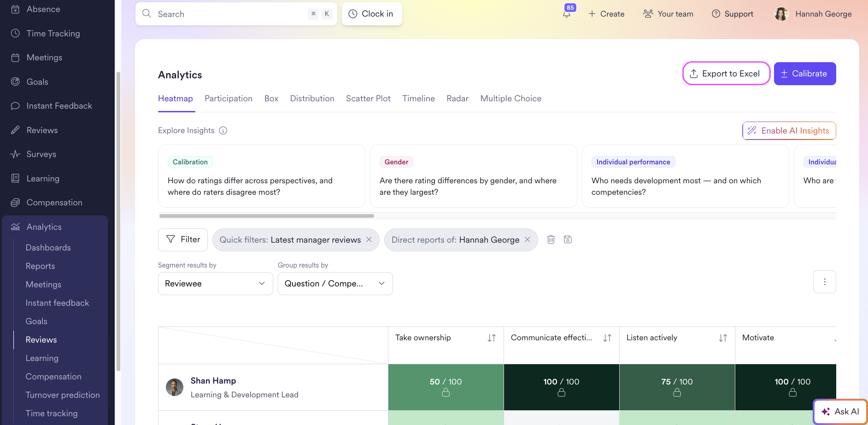The width and height of the screenshot is (868, 425).
Task: Switch to the Participation tab
Action: [x=229, y=99]
